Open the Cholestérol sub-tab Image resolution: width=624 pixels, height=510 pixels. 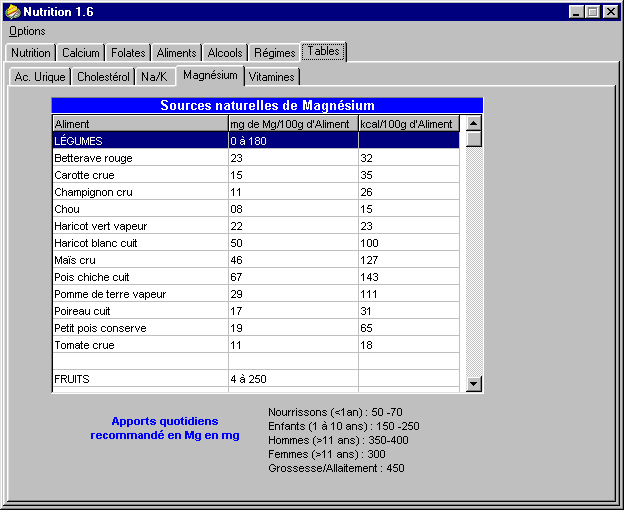pos(103,76)
